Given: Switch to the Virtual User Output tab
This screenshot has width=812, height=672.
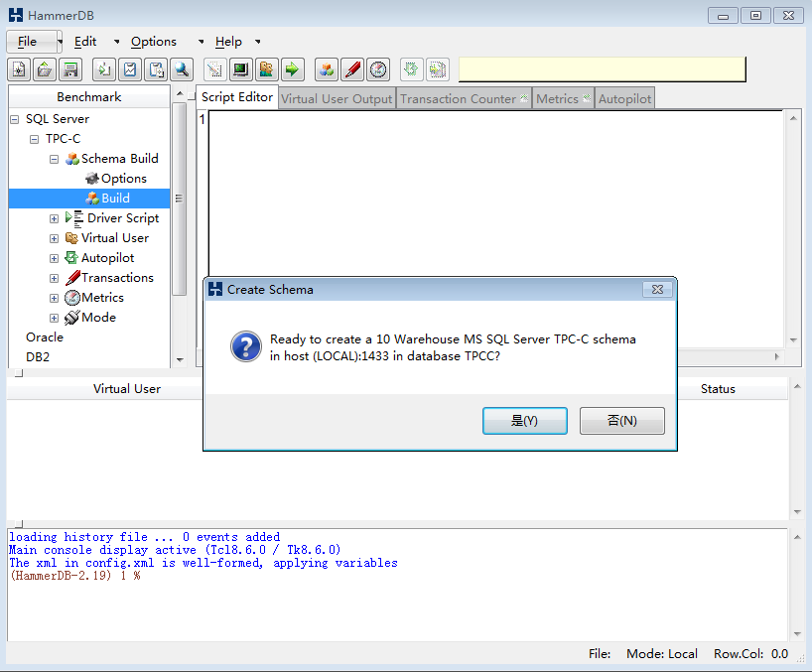Looking at the screenshot, I should 337,98.
